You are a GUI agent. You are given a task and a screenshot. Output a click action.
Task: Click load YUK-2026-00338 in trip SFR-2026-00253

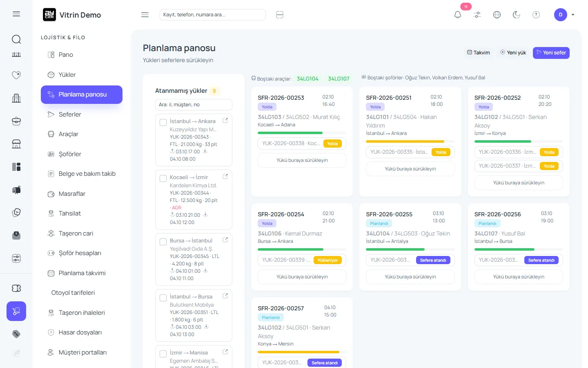pos(302,144)
